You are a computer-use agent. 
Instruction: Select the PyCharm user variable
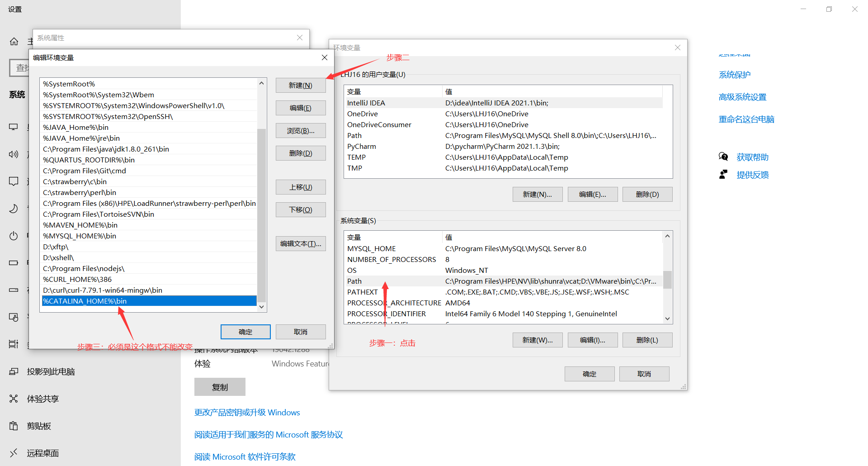point(504,146)
